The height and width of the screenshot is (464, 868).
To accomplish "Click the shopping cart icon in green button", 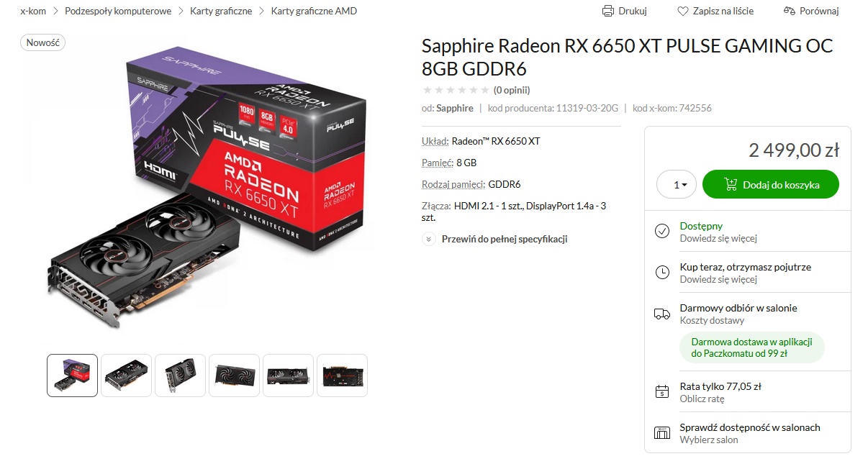I will (x=731, y=185).
